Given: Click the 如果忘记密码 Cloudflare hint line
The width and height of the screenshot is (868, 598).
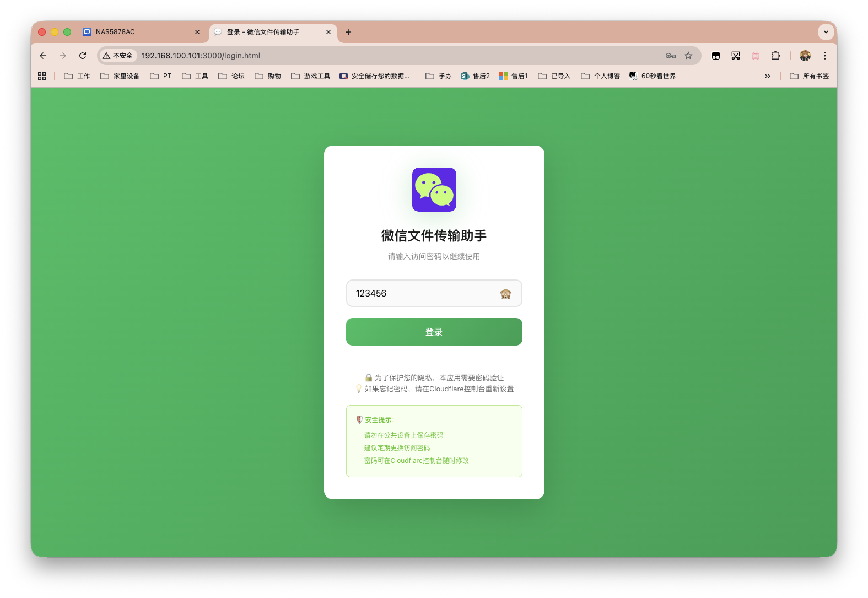Looking at the screenshot, I should 434,389.
